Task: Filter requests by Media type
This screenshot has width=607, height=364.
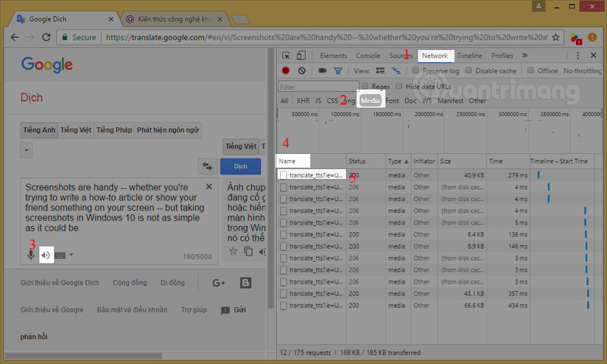Action: click(x=370, y=101)
